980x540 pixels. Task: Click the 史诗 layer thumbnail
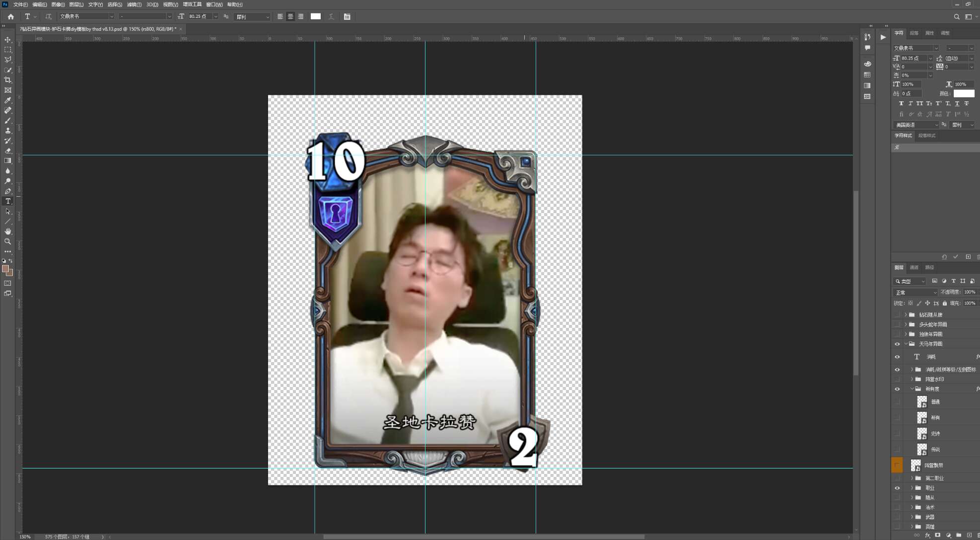pos(922,433)
